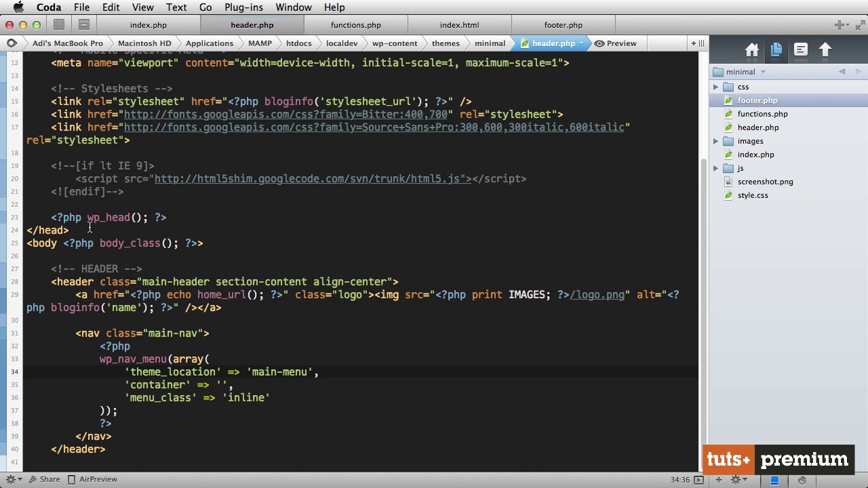The image size is (868, 488).
Task: Click the vertical split icon in path bar
Action: (x=701, y=43)
